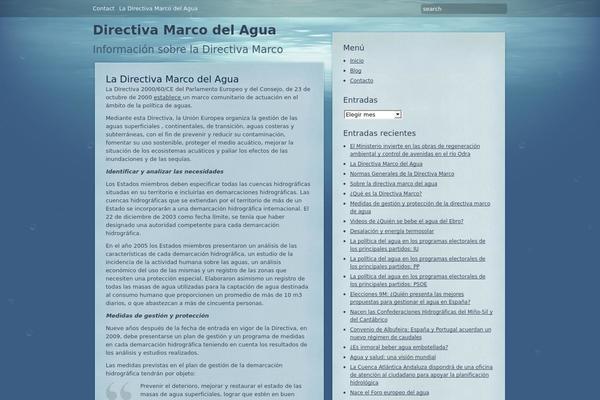This screenshot has height=400, width=600.
Task: Go to Blog in the Menú
Action: 355,71
